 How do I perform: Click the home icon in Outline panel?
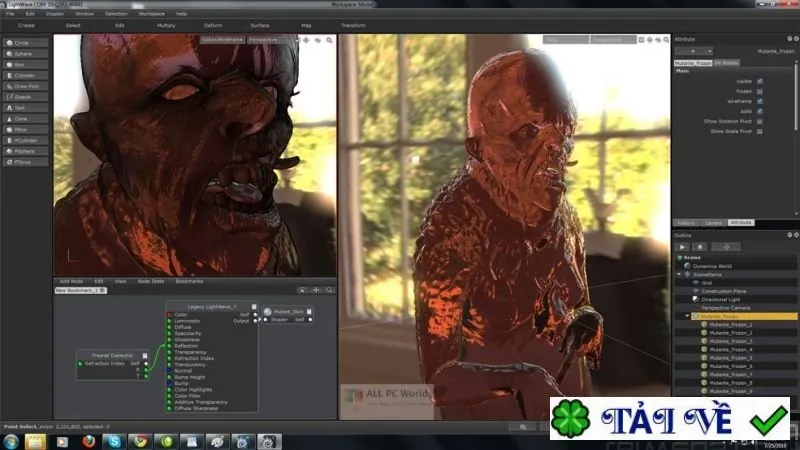click(700, 247)
